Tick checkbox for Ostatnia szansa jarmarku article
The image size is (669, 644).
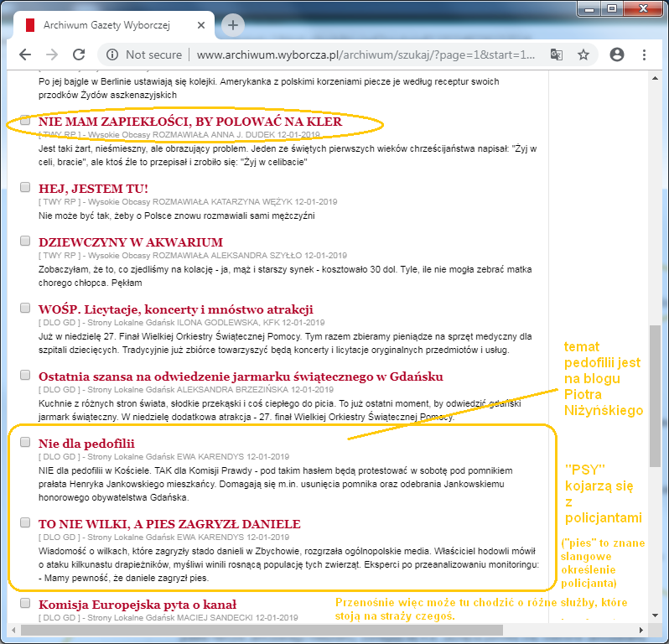click(x=25, y=375)
